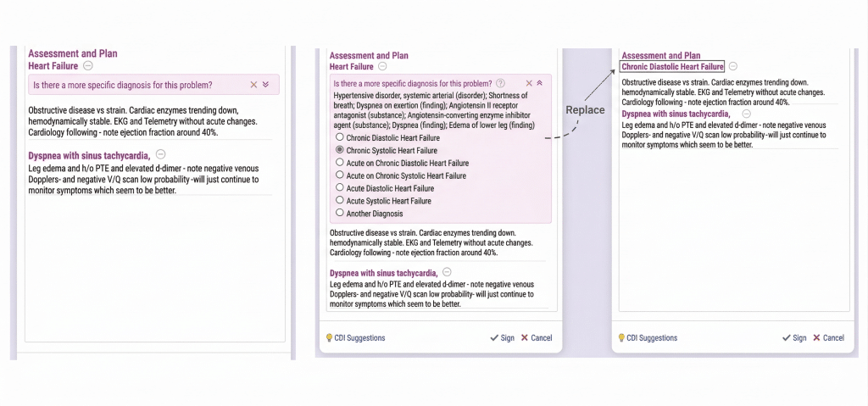Click the query prompt text in left panel
This screenshot has width=868, height=406.
(123, 85)
